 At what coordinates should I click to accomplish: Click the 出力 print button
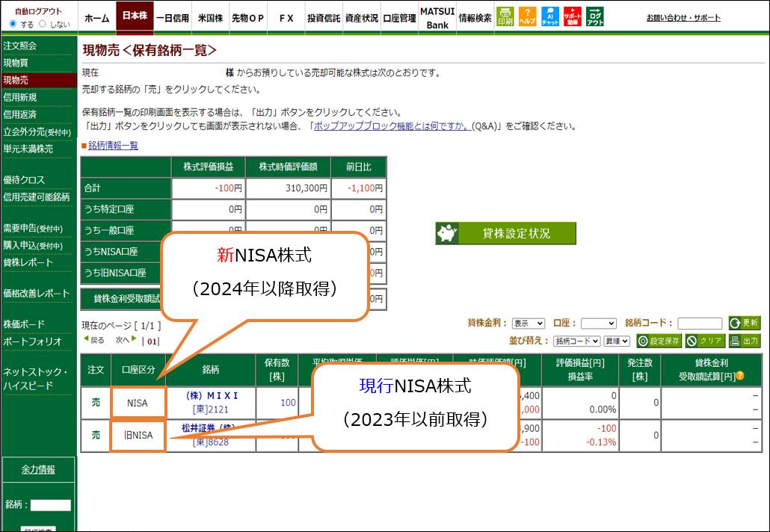point(745,341)
